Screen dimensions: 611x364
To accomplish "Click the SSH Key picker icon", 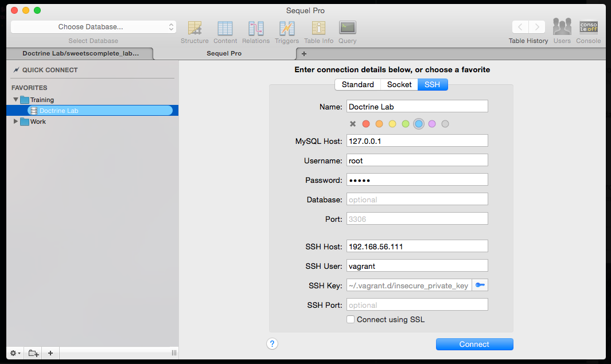I will pos(480,285).
